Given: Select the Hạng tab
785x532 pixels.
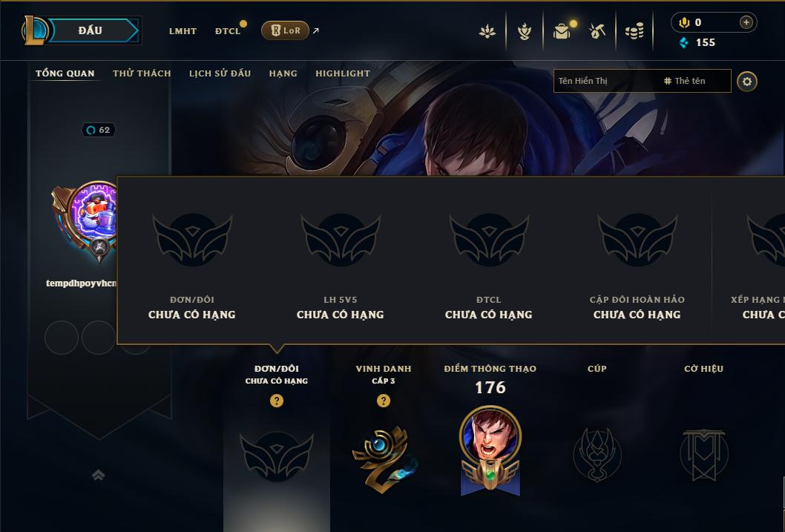Looking at the screenshot, I should tap(283, 73).
